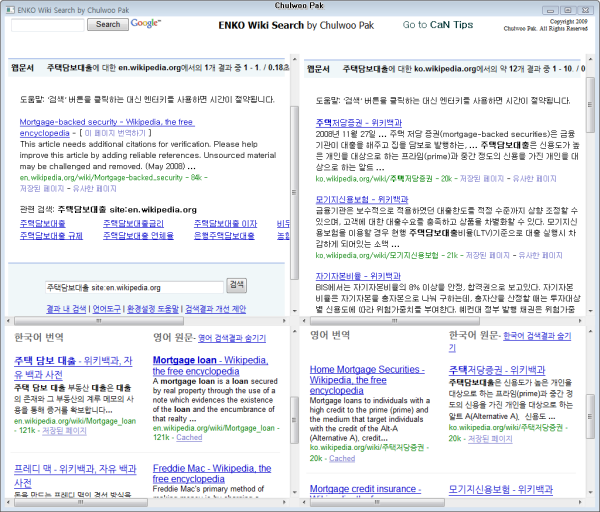Click top-right pane horizontal scroll left arrow

(305, 321)
